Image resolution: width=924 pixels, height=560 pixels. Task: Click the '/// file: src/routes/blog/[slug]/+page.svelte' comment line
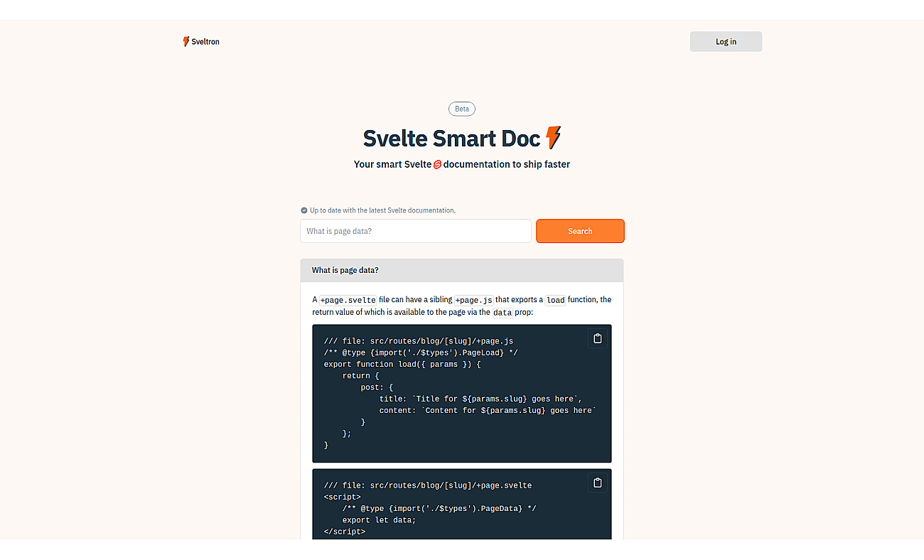click(428, 485)
